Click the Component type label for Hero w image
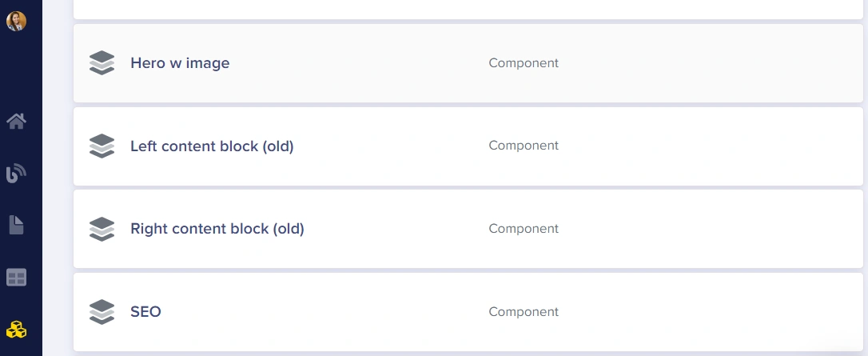The width and height of the screenshot is (868, 356). [x=524, y=63]
